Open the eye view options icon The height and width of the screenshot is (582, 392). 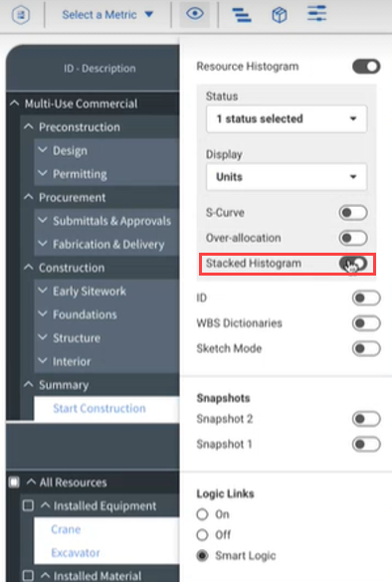[195, 15]
